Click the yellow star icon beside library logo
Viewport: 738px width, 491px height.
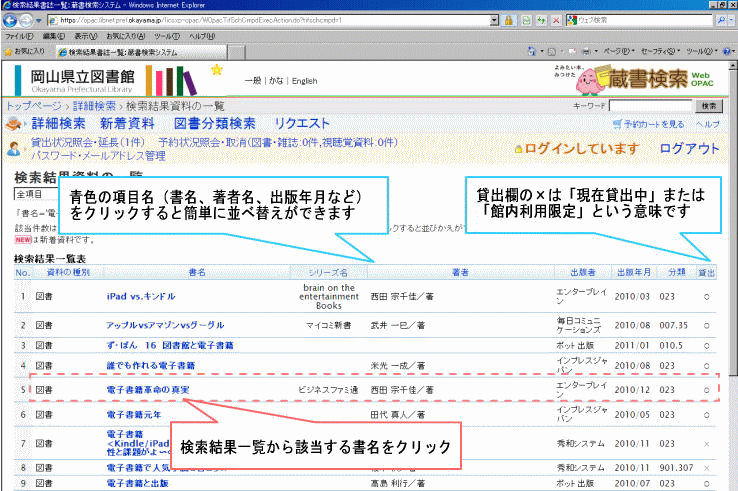tap(217, 70)
